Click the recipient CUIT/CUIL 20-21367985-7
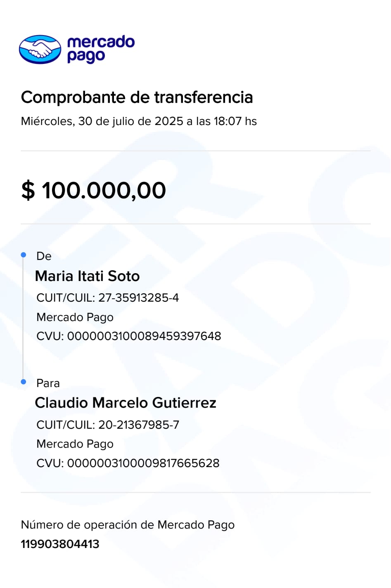 point(107,425)
